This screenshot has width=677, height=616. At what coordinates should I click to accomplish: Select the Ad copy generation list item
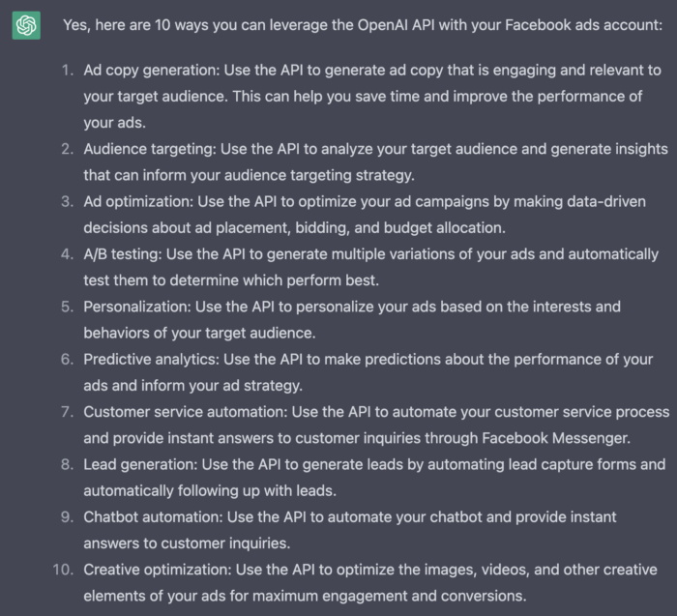(372, 97)
